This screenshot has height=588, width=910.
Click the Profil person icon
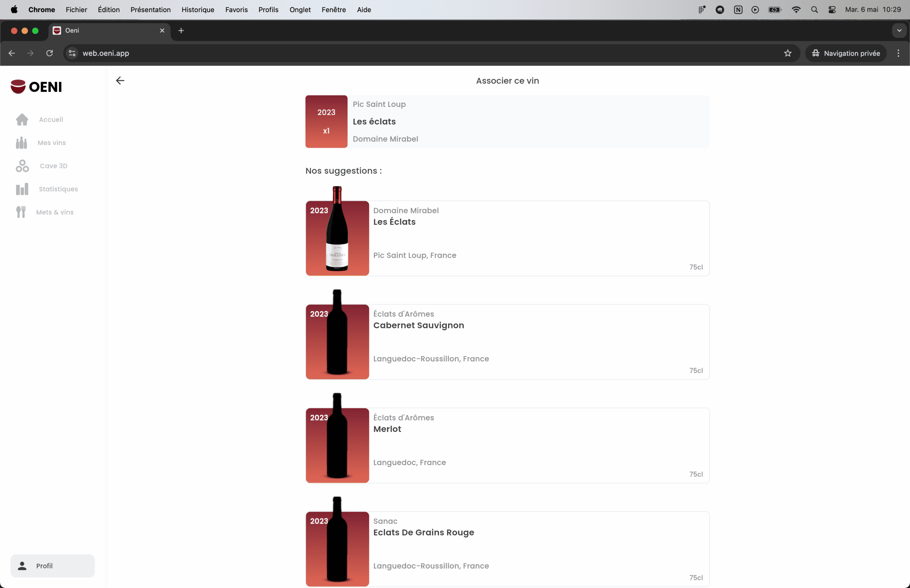coord(22,566)
